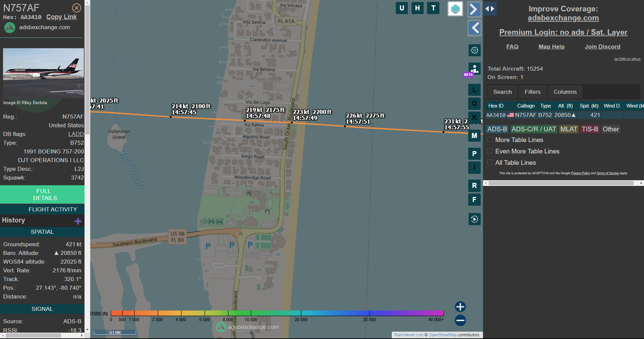Open the map layers selector
This screenshot has height=339, width=644.
coord(455,9)
